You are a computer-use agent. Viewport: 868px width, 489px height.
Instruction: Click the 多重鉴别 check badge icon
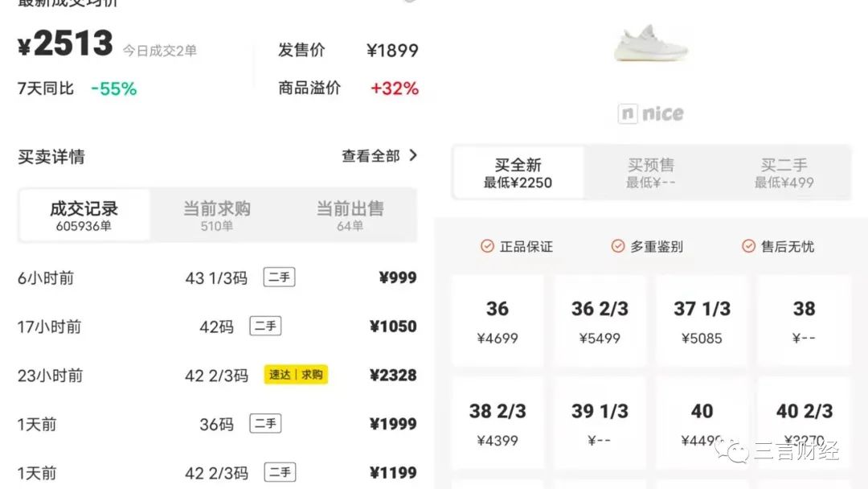click(x=617, y=247)
